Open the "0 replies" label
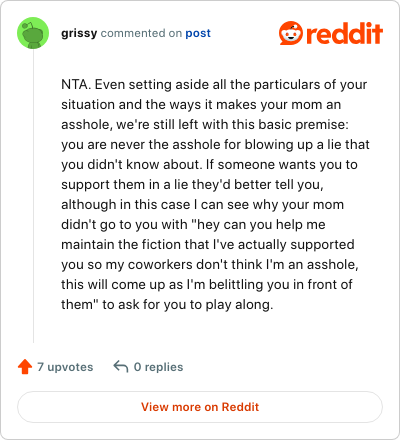This screenshot has height=440, width=400. coord(158,367)
